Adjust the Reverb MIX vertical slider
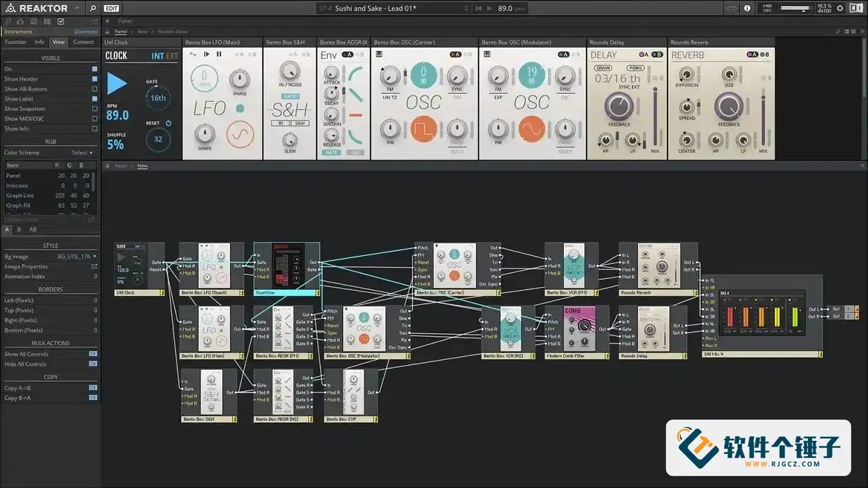868x488 pixels. [763, 117]
